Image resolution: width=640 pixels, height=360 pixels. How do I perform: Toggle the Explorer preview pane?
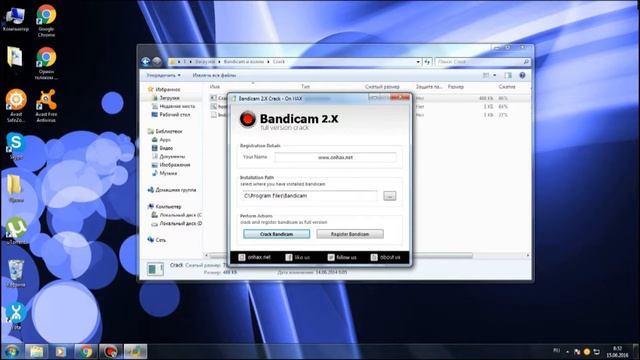(x=508, y=76)
